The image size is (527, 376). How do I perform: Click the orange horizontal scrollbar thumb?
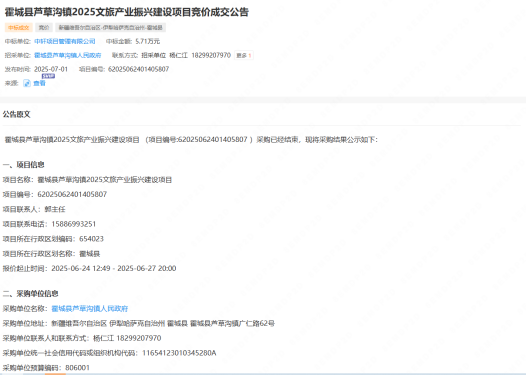pos(55,374)
